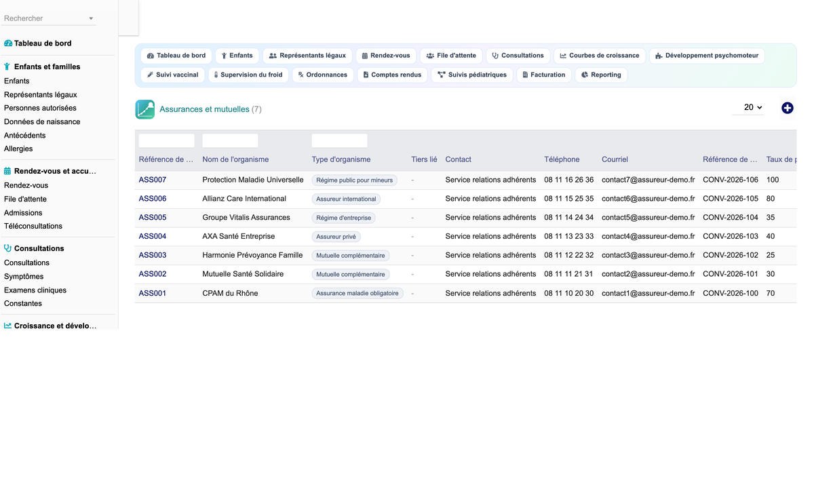Go to Symptômes in sidebar
Image resolution: width=814 pixels, height=504 pixels.
point(24,276)
